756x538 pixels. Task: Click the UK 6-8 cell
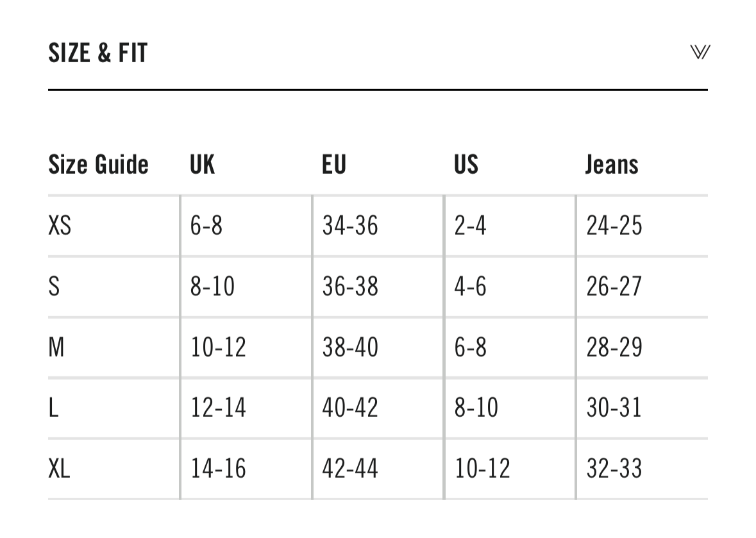coord(206,226)
